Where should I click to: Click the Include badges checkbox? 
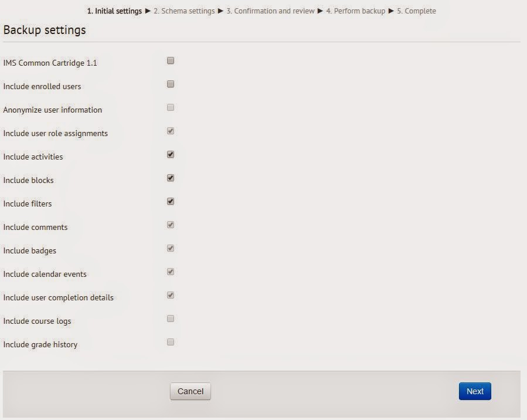tap(170, 248)
